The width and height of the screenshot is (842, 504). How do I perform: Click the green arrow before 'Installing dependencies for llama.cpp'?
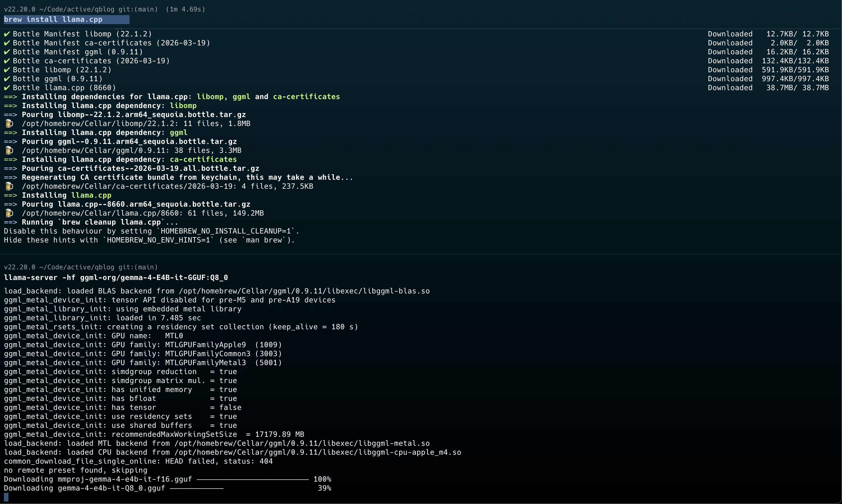click(x=11, y=97)
